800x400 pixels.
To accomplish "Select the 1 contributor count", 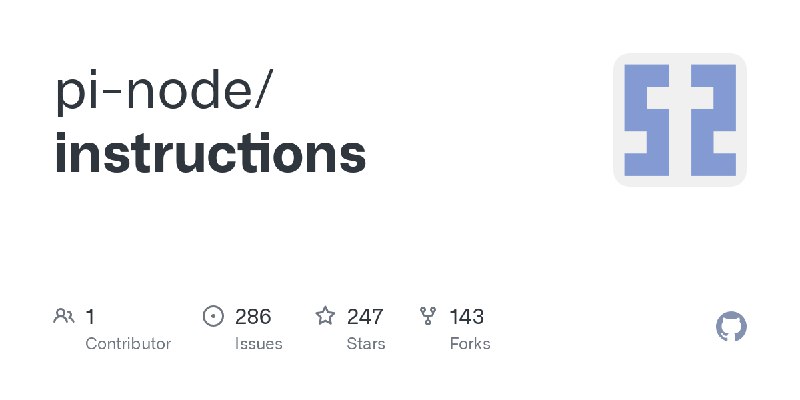I will point(90,317).
